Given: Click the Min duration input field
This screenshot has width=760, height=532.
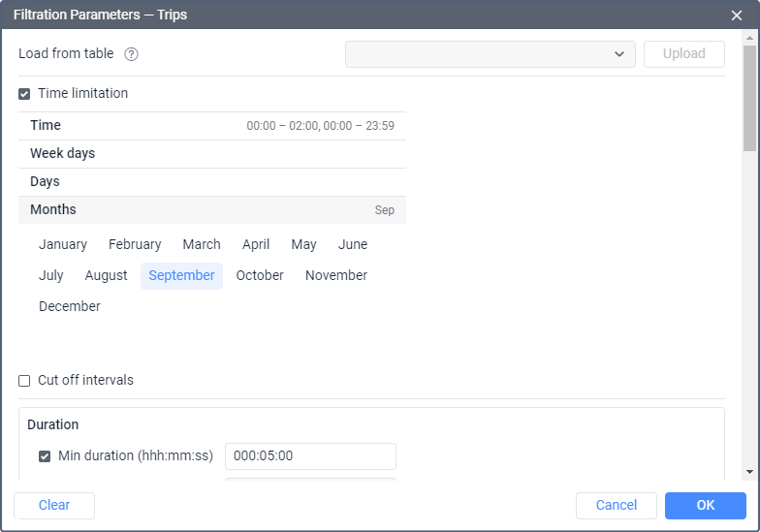Looking at the screenshot, I should [310, 455].
